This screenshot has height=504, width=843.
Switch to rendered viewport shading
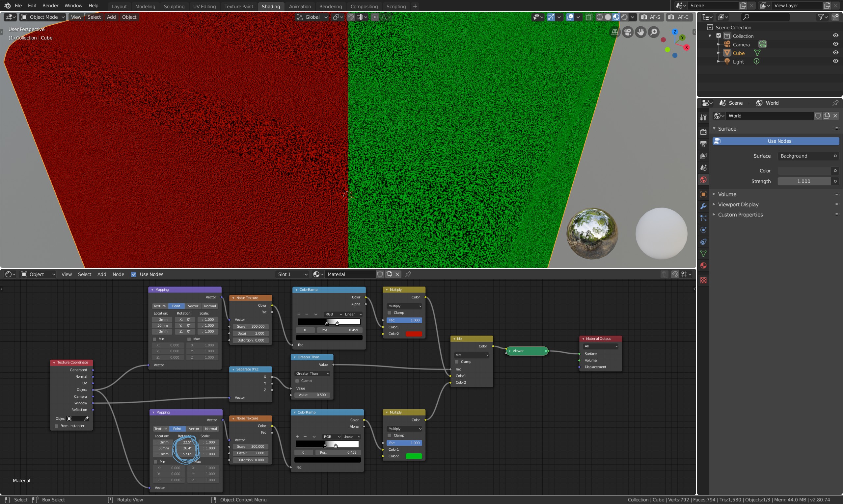624,17
